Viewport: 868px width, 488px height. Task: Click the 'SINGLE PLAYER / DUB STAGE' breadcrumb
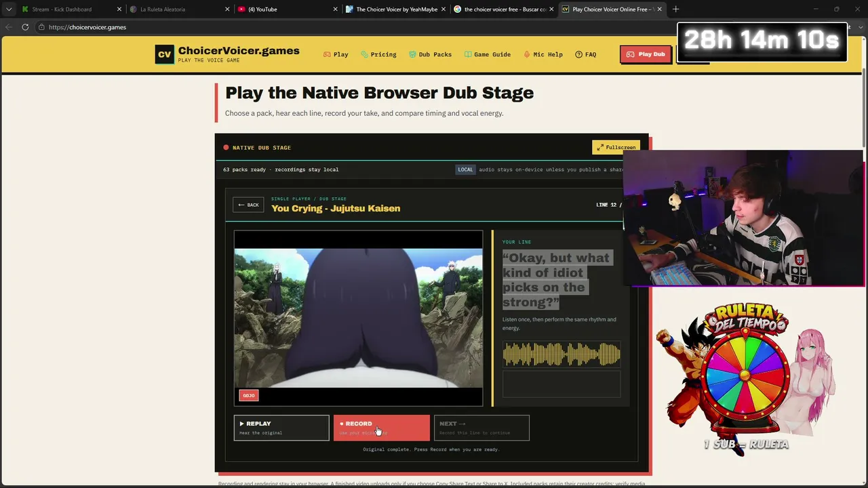[309, 199]
